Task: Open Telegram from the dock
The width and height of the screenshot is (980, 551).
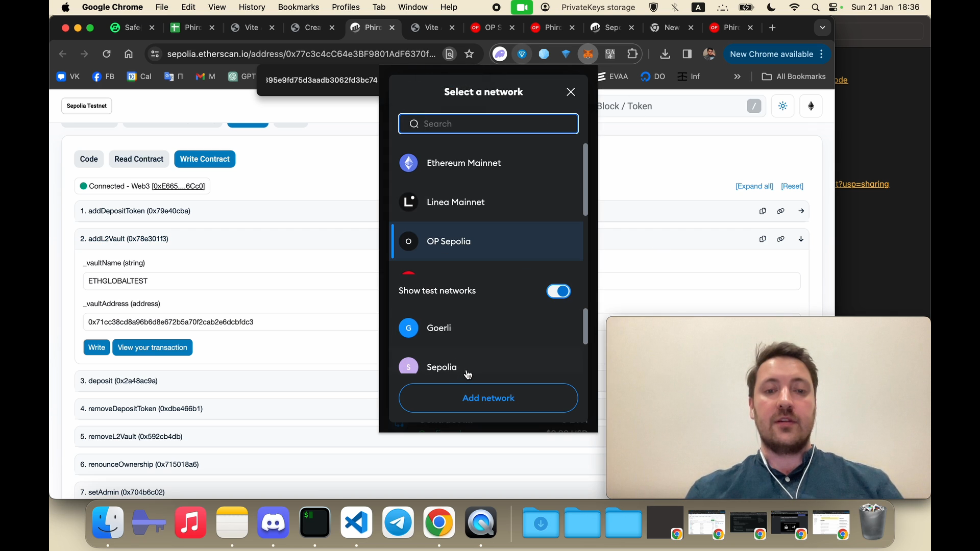Action: click(x=398, y=523)
